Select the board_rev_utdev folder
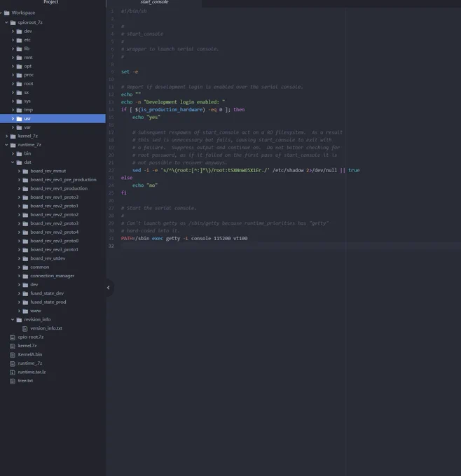 [x=48, y=258]
